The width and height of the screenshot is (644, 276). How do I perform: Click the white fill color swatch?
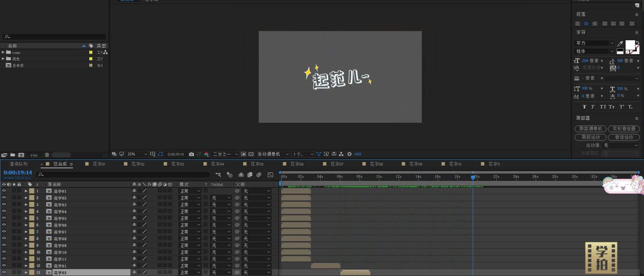tap(630, 45)
